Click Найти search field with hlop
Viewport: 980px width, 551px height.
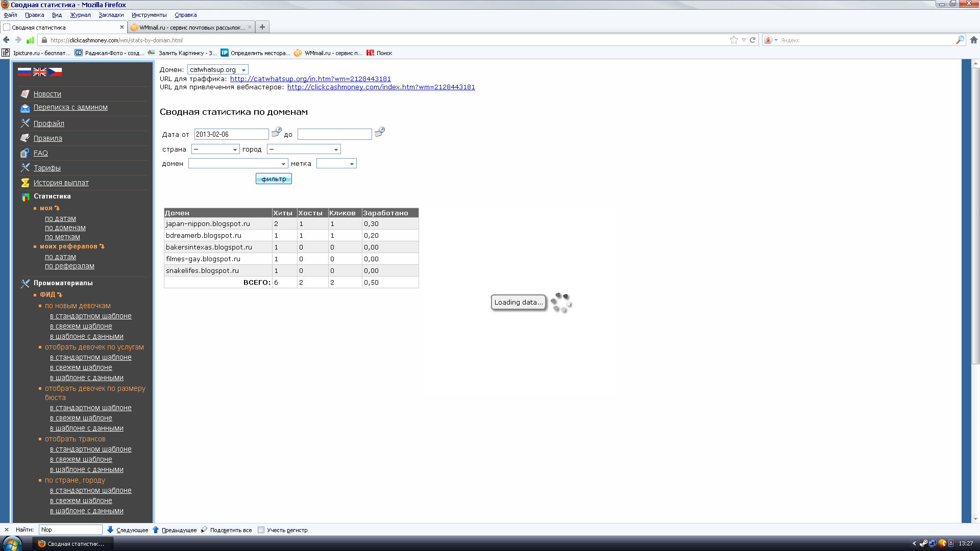(70, 530)
